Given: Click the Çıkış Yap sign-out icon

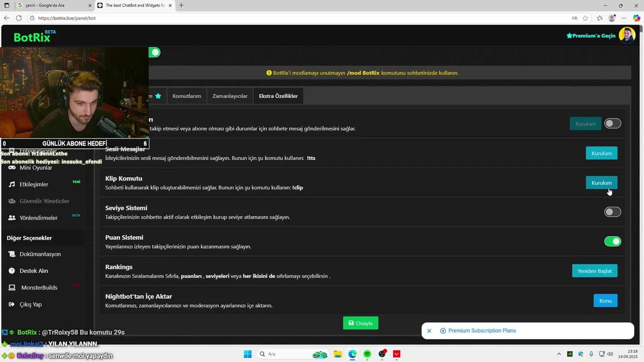Looking at the screenshot, I should 12,304.
